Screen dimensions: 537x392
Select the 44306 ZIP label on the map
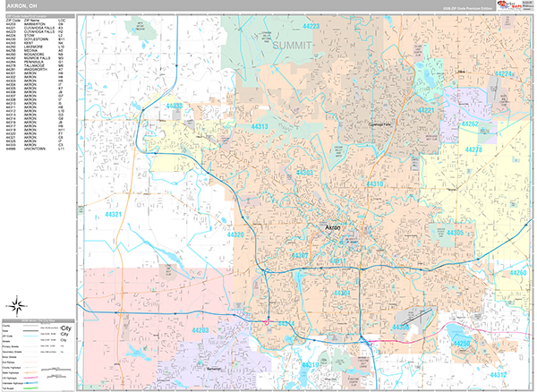(x=401, y=328)
